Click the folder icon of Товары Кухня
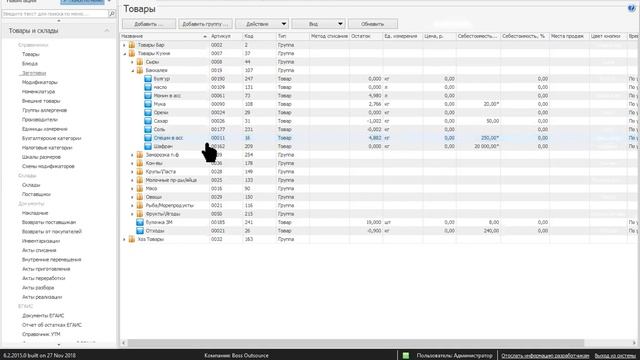Image resolution: width=640 pixels, height=360 pixels. pos(132,53)
